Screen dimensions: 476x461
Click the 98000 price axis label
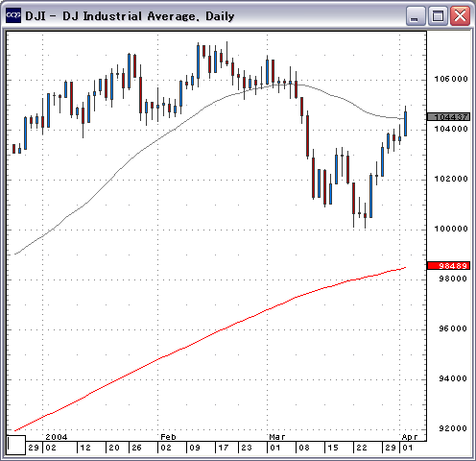click(453, 279)
